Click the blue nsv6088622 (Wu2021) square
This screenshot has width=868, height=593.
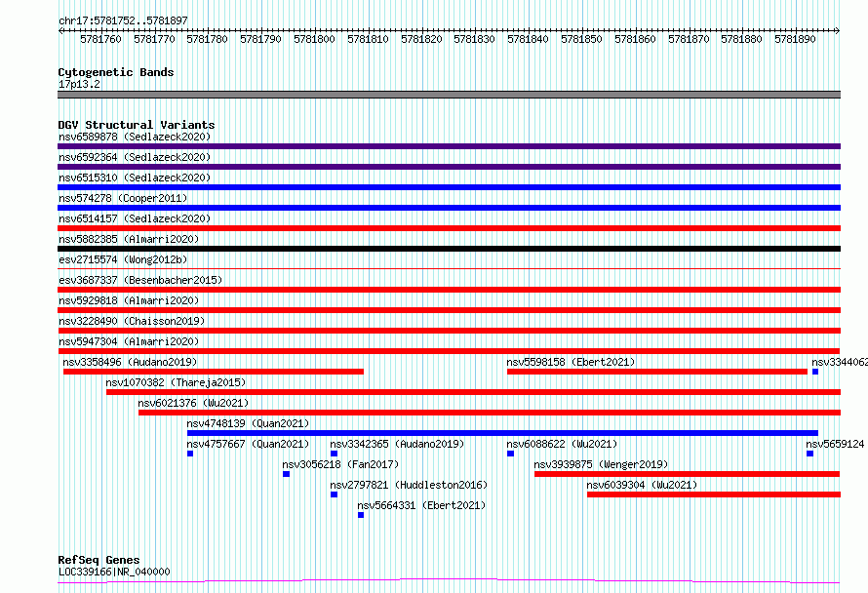pos(510,454)
